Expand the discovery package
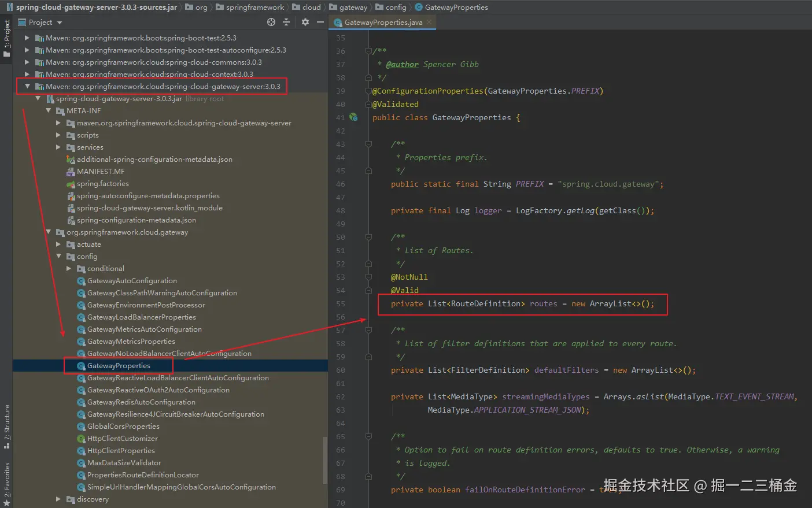 click(58, 499)
